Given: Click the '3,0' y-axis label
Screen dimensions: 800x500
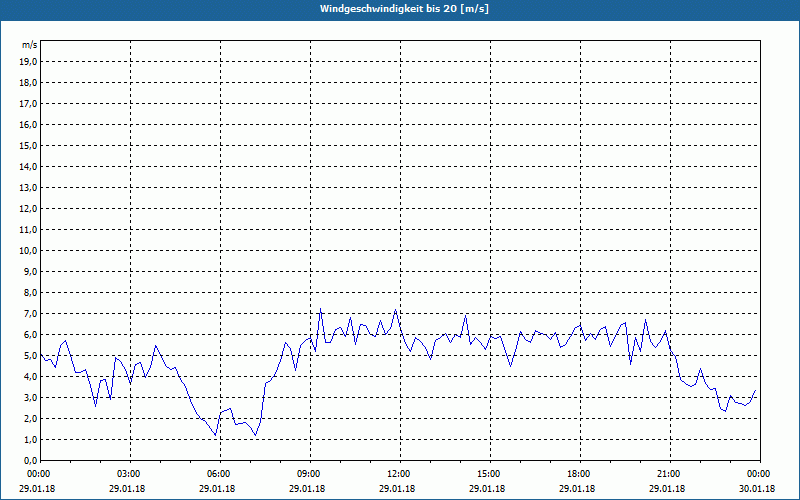Looking at the screenshot, I should [31, 397].
